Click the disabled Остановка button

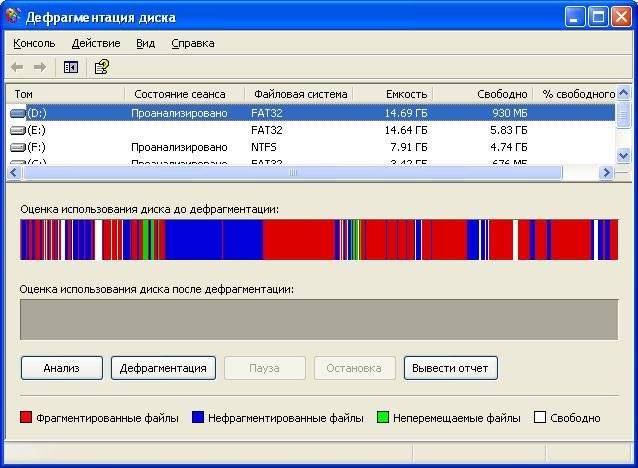click(x=354, y=368)
